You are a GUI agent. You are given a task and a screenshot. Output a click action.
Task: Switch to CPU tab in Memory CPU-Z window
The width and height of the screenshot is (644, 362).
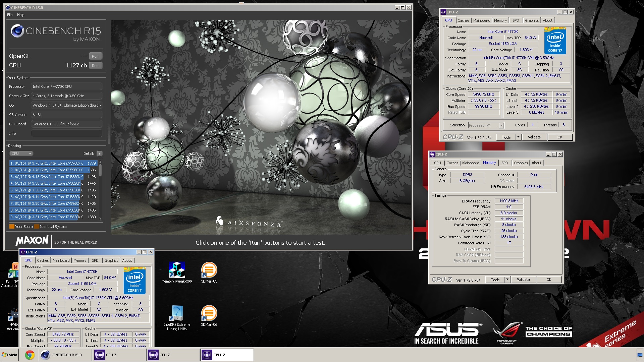[437, 163]
